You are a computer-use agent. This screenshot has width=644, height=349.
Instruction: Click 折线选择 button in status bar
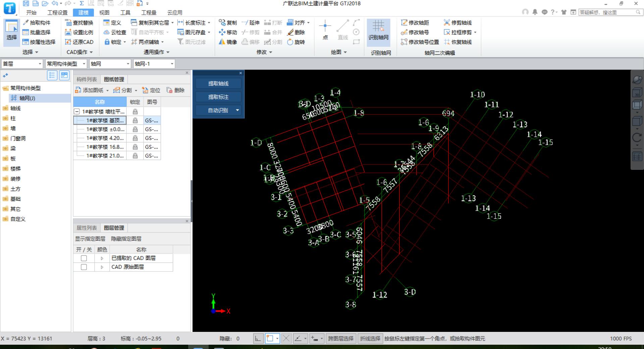click(370, 339)
